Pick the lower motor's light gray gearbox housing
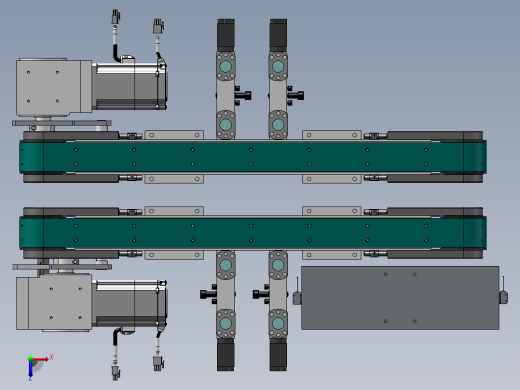Viewport: 520px width, 390px height. coord(54,302)
